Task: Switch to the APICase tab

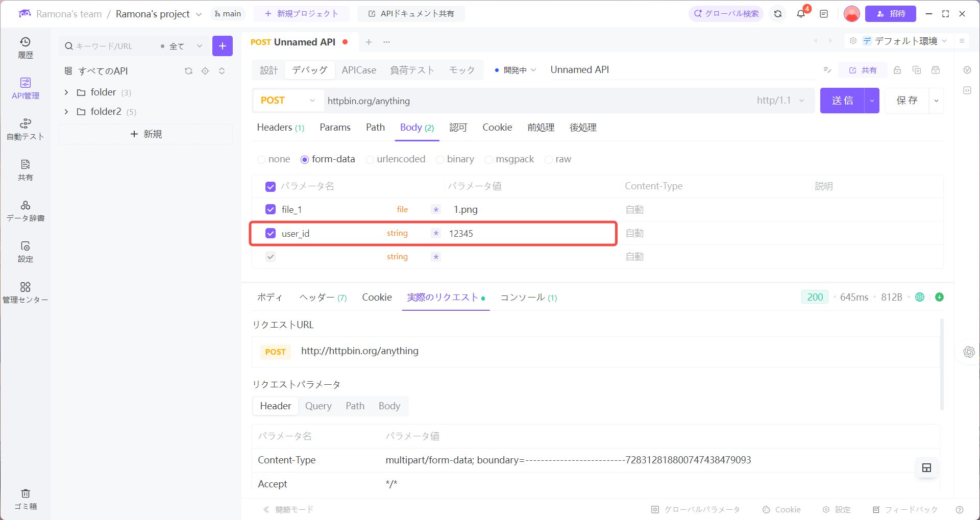Action: [359, 70]
